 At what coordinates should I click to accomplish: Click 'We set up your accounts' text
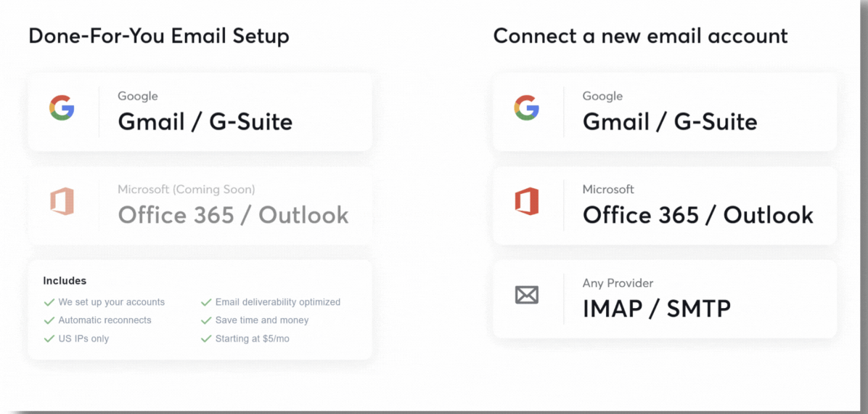(112, 302)
